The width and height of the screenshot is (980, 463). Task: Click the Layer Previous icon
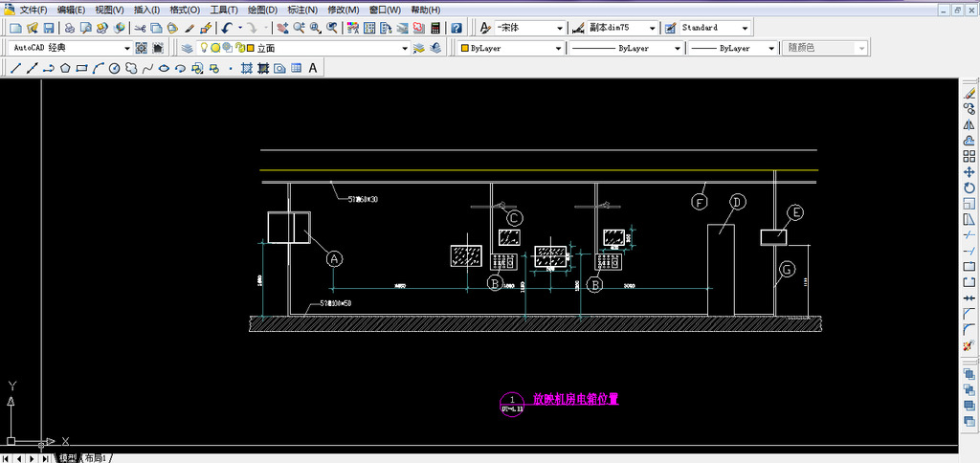pyautogui.click(x=435, y=48)
